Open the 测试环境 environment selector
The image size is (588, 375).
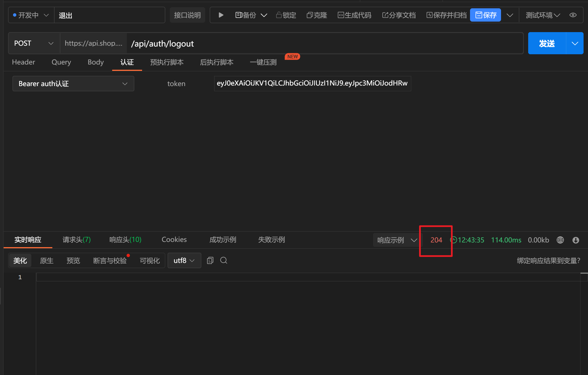pyautogui.click(x=542, y=15)
